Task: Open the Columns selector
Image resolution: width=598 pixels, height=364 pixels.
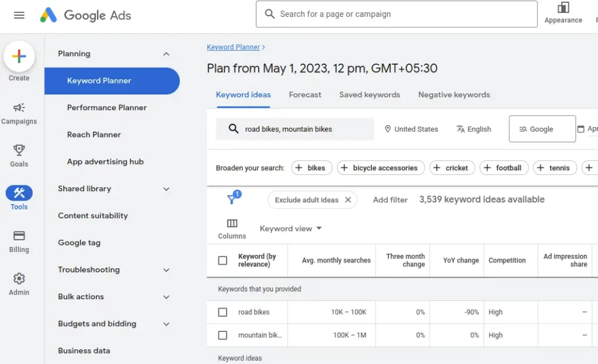Action: pyautogui.click(x=232, y=229)
